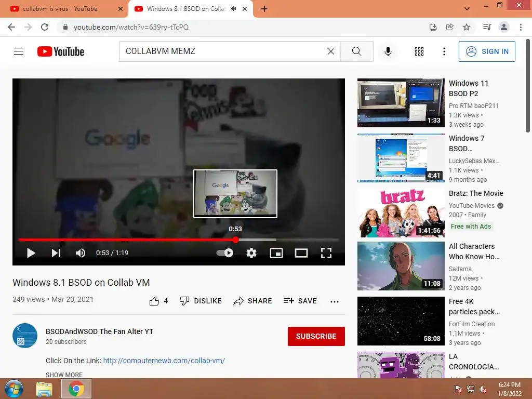This screenshot has height=399, width=532.
Task: Click the video preview frame at 0:53
Action: [235, 194]
